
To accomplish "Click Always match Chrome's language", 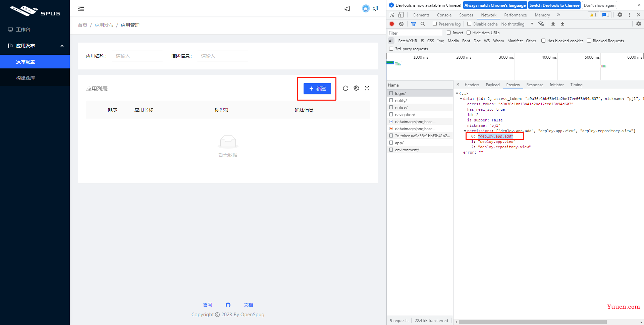I will tap(495, 5).
